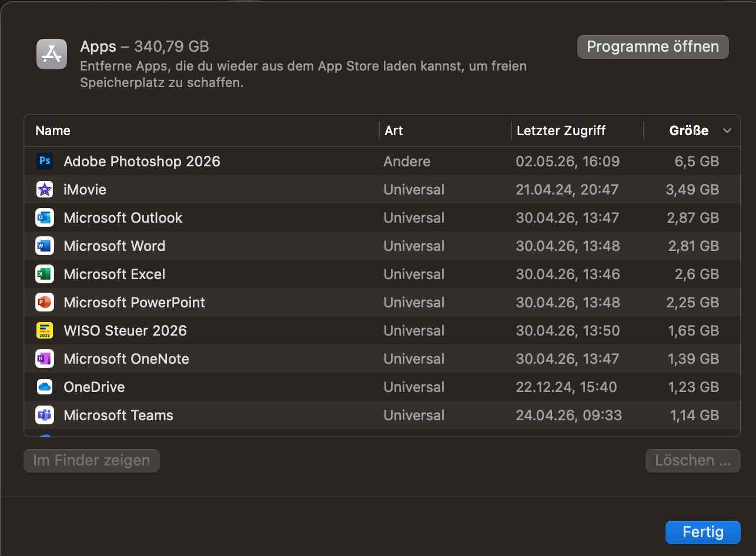Click the 'Apps – 340,79 GB' heading
Image resolution: width=756 pixels, height=556 pixels.
point(145,46)
